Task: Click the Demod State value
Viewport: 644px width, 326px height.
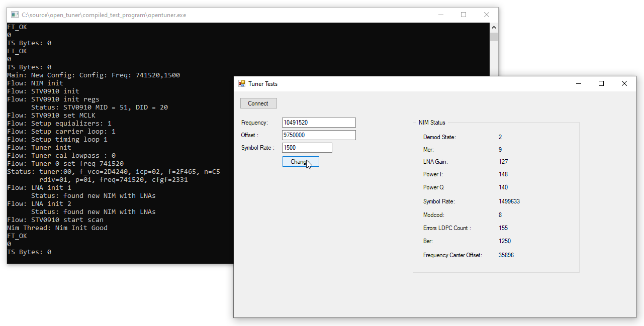Action: (500, 137)
